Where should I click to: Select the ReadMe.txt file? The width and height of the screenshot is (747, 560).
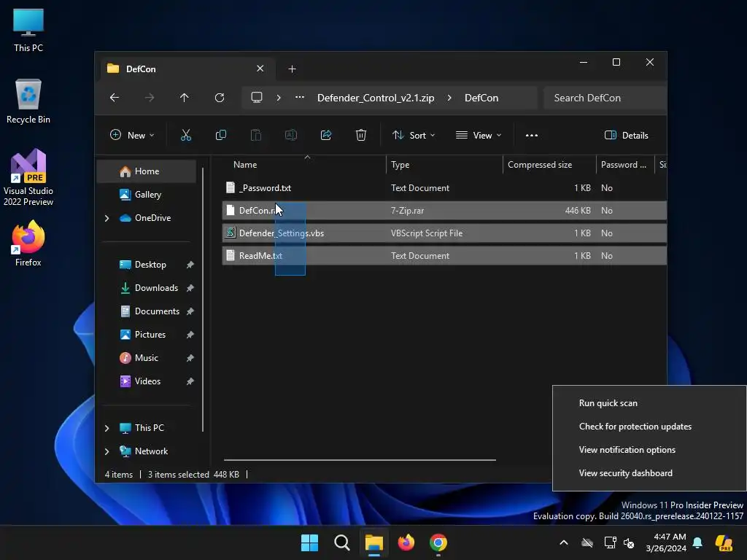444,256
